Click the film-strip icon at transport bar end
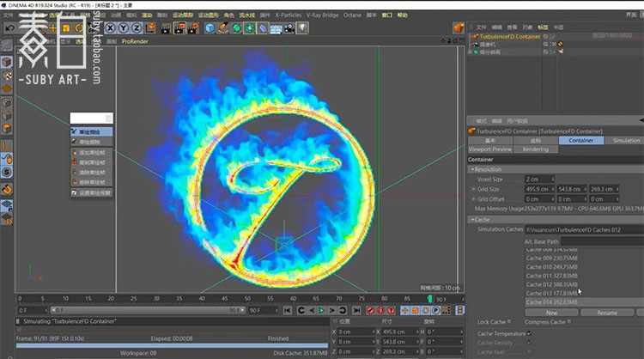This screenshot has width=644, height=359. (x=460, y=311)
